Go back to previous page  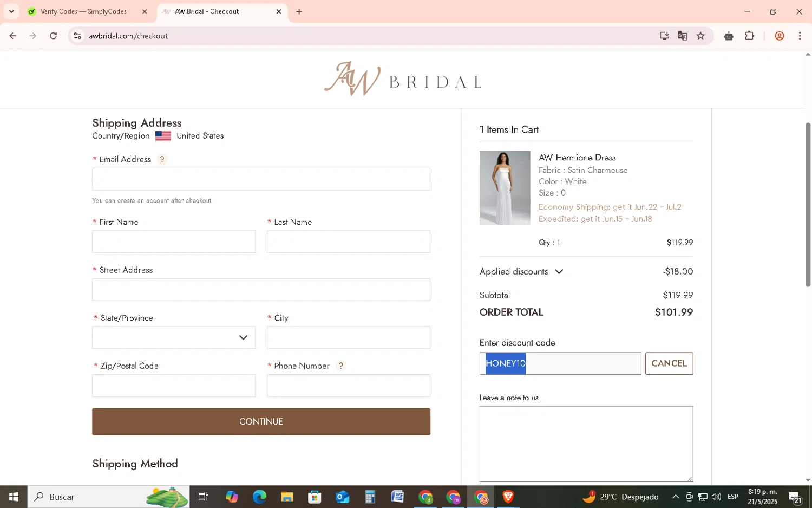[13, 36]
